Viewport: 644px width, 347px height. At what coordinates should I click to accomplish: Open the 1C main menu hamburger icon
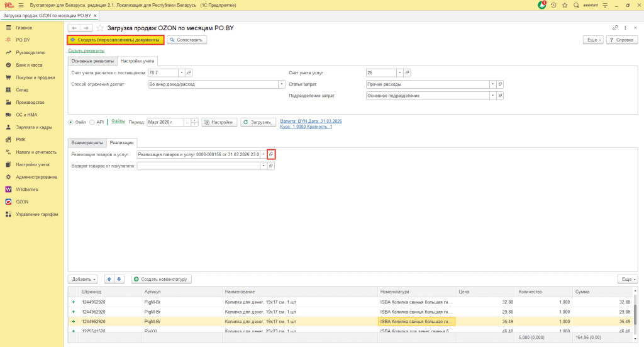pos(21,5)
